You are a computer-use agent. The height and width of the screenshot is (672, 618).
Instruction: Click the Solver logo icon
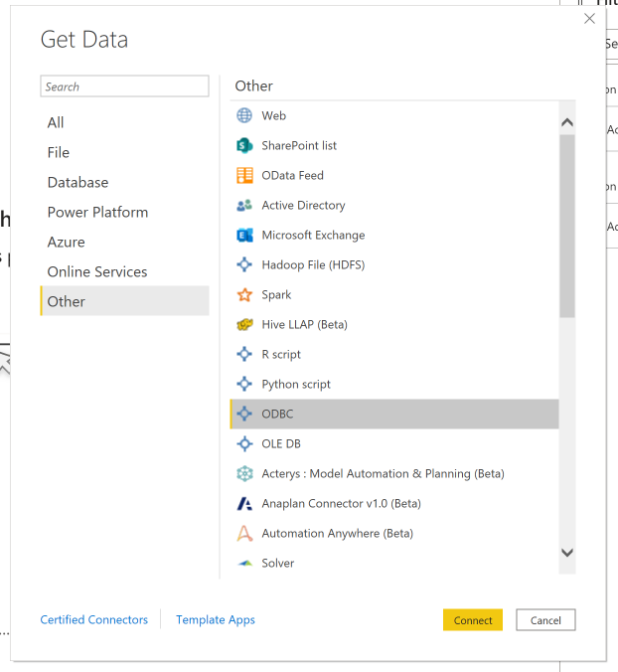tap(244, 563)
